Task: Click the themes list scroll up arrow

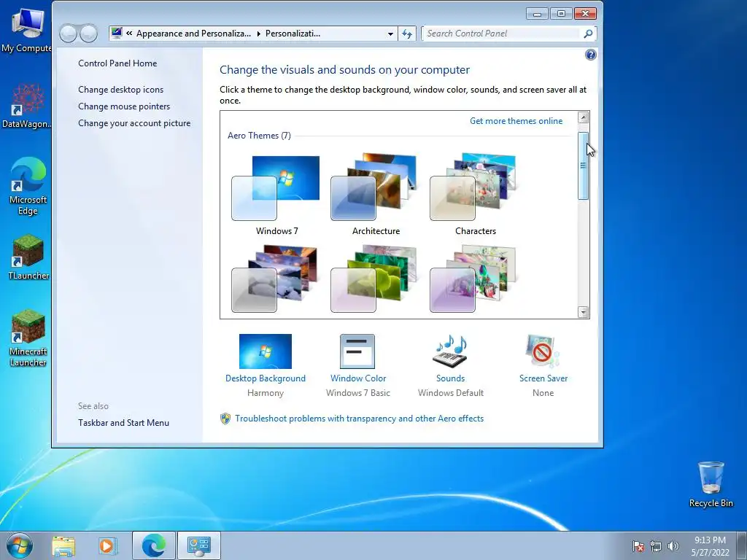Action: point(583,117)
